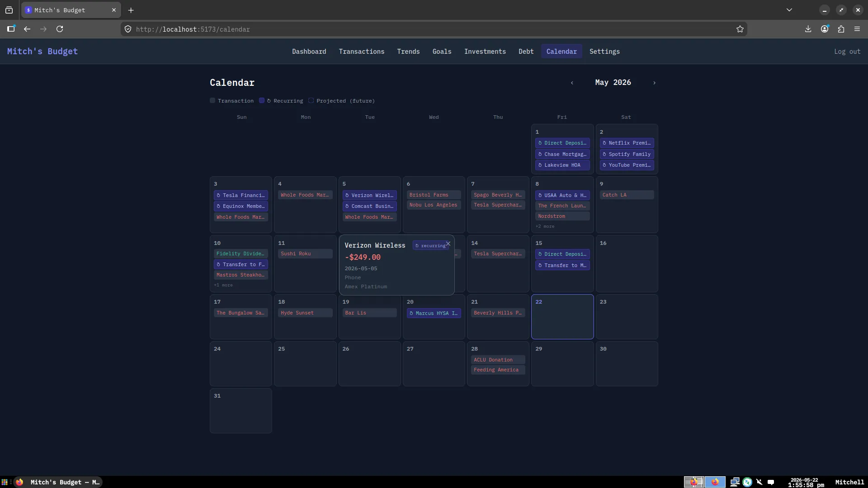Click the site information shield icon
Image resolution: width=868 pixels, height=488 pixels.
point(128,29)
